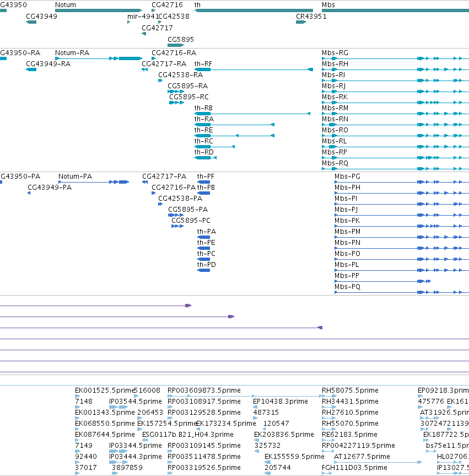Select the Notum gene feature
Viewport: 469px width, 476px height.
pyautogui.click(x=99, y=10)
